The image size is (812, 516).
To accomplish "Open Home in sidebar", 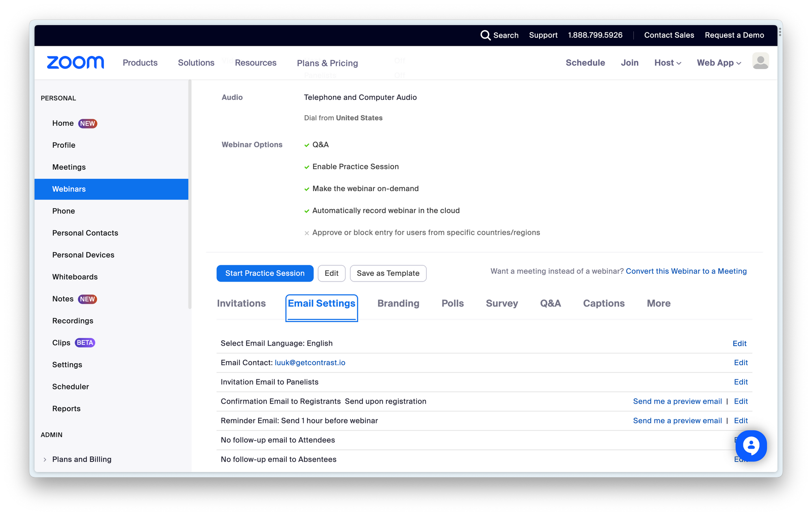I will pos(63,123).
